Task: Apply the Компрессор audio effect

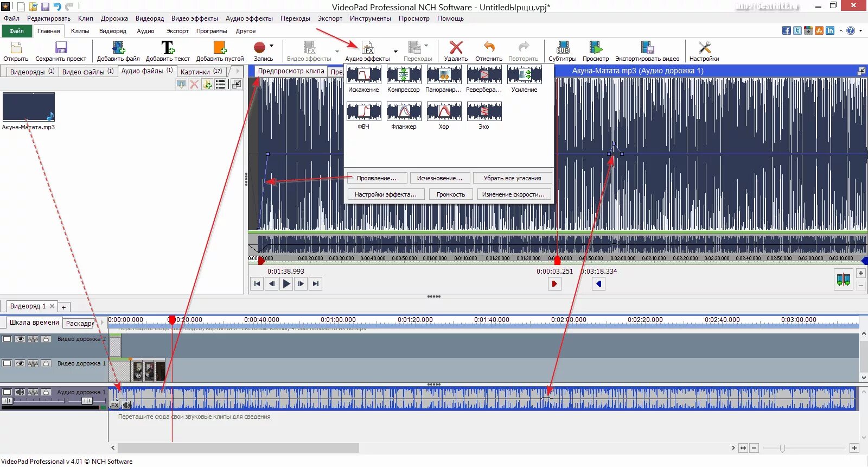Action: (404, 74)
